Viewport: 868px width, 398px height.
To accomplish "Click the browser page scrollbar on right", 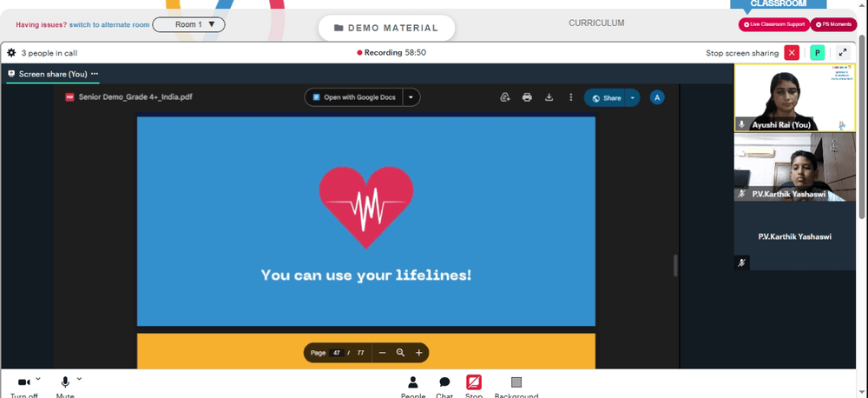I will [x=862, y=125].
